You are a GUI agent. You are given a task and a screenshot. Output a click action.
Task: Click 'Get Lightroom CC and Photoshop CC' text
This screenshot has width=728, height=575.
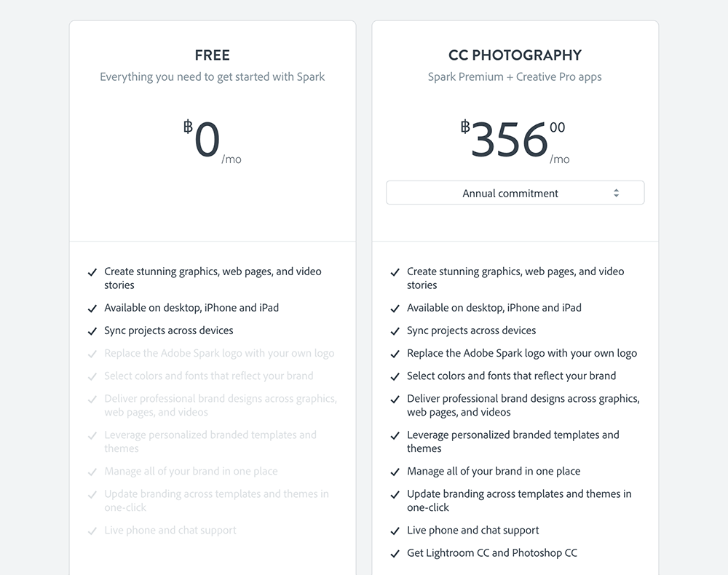tap(492, 553)
